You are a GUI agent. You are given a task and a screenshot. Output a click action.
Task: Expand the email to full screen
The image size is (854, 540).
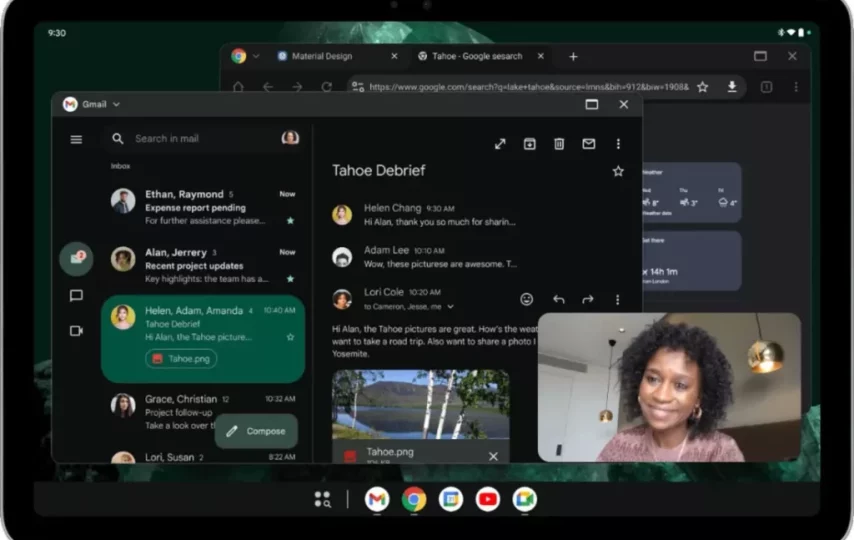click(500, 144)
